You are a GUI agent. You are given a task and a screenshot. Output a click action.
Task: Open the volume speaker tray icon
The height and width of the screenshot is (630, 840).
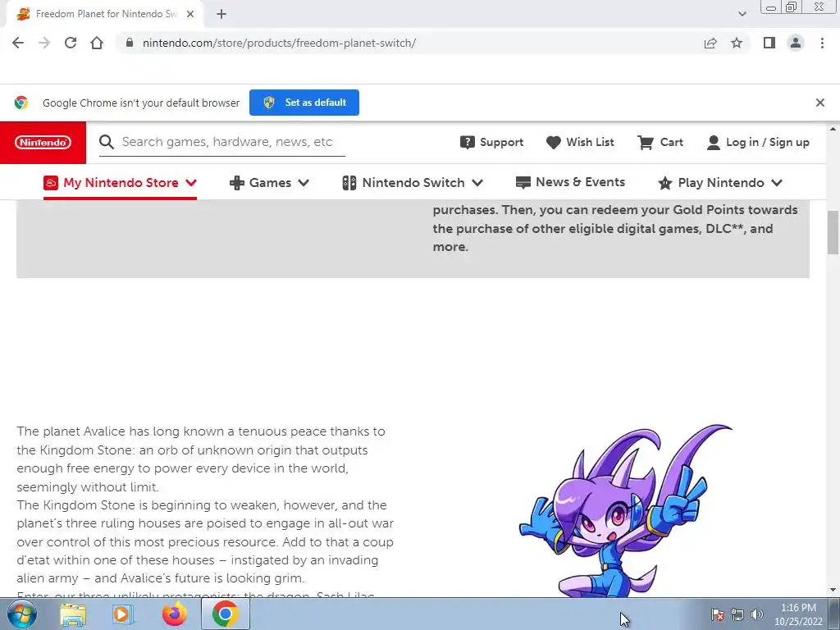757,614
